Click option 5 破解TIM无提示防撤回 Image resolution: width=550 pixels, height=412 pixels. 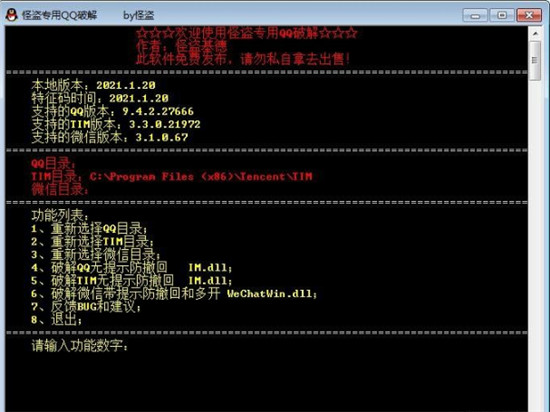point(132,281)
